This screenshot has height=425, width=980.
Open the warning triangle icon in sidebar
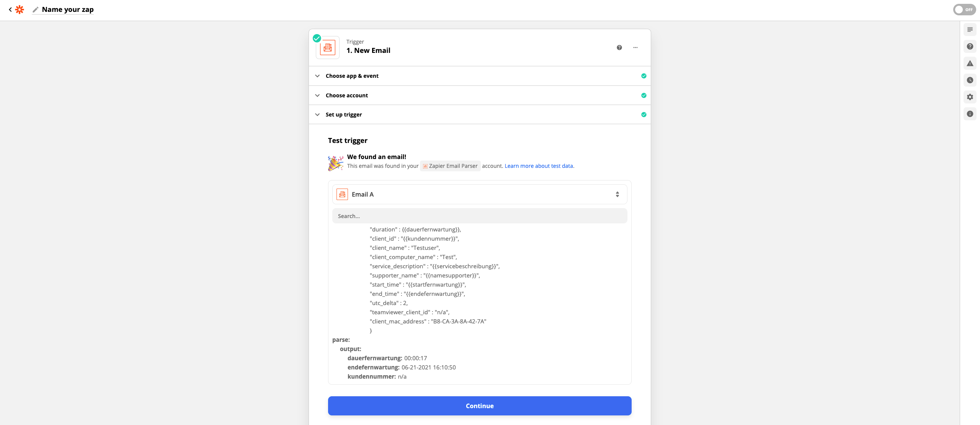click(x=970, y=63)
